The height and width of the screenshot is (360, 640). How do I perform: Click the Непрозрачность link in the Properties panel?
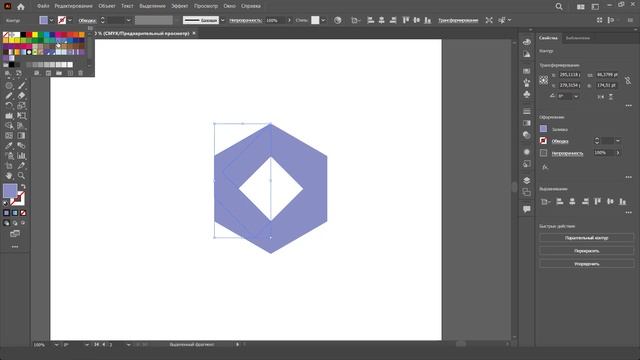(x=567, y=153)
